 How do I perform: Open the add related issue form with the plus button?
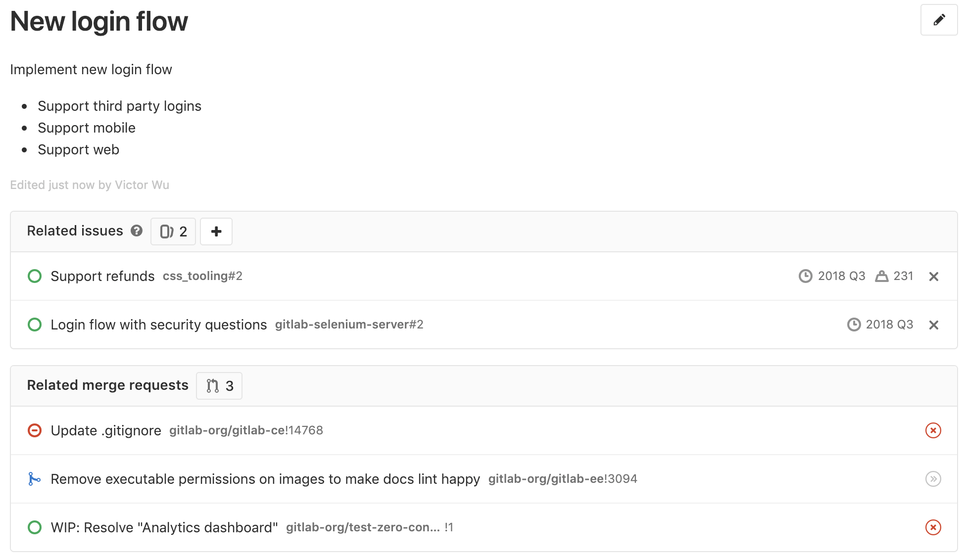[216, 231]
